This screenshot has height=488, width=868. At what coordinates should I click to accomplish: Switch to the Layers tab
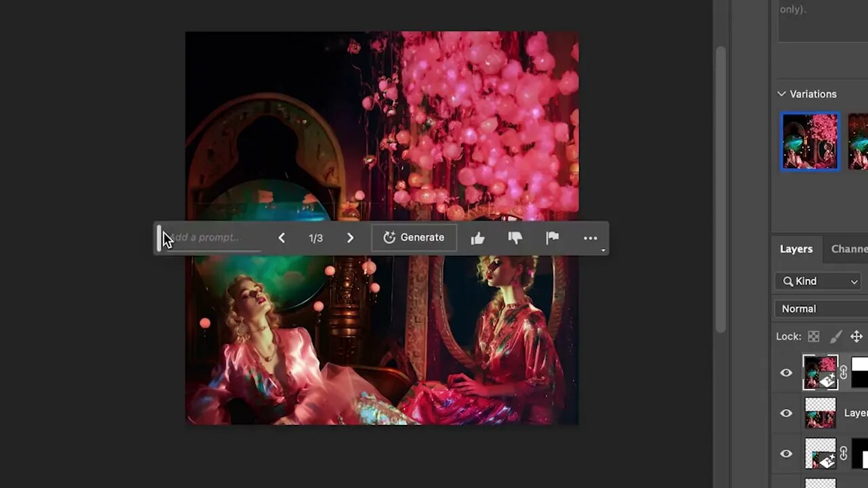tap(796, 249)
